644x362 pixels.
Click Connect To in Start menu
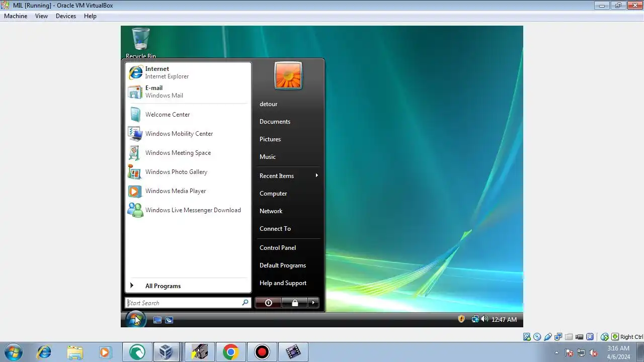pyautogui.click(x=275, y=229)
